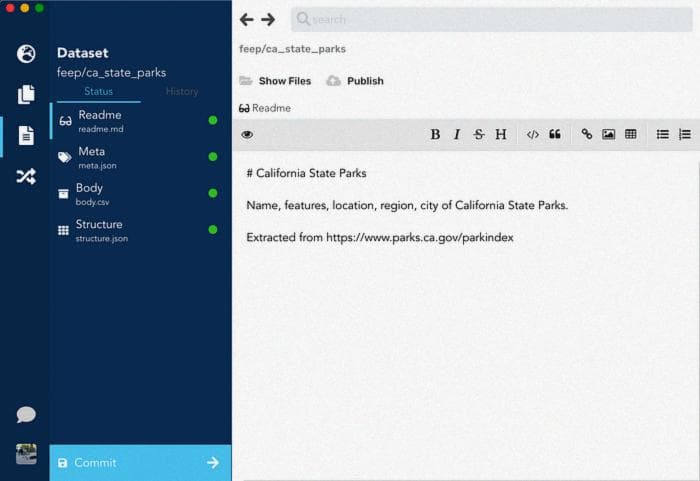Click the glasses icon beside Readme row

coord(66,121)
